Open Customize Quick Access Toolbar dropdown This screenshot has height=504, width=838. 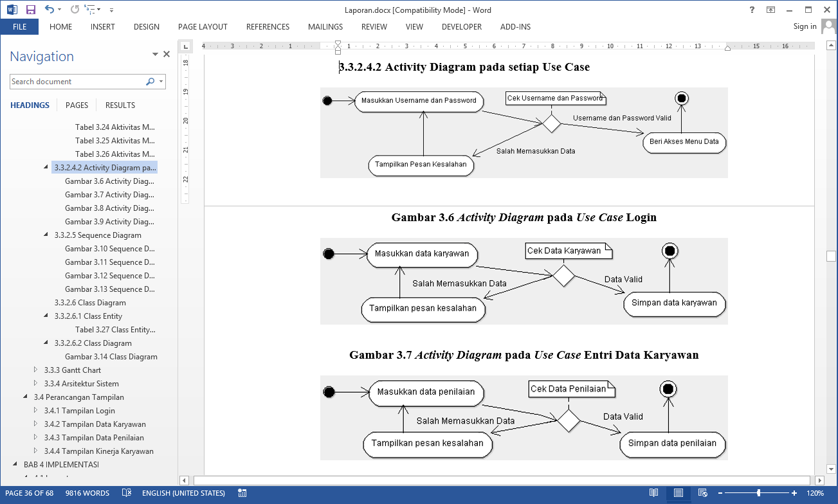[111, 10]
